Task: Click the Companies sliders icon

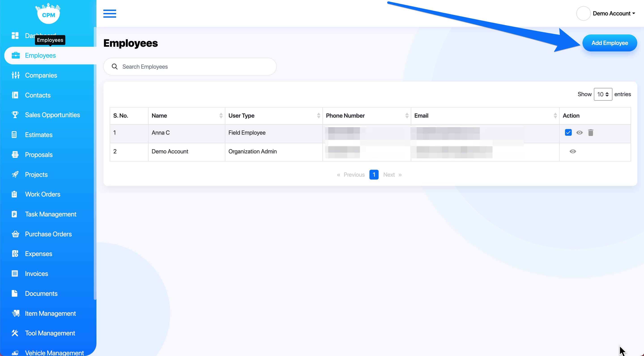Action: point(15,75)
